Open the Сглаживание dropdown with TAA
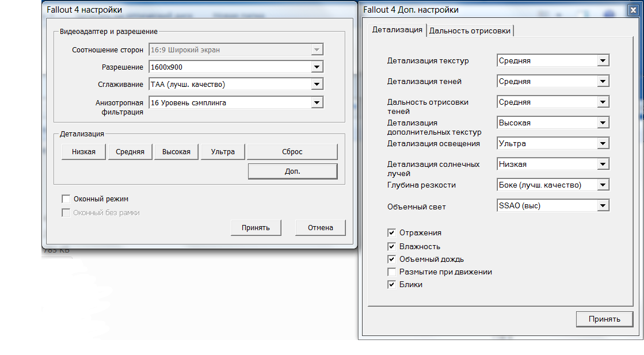The image size is (644, 355). click(x=236, y=84)
